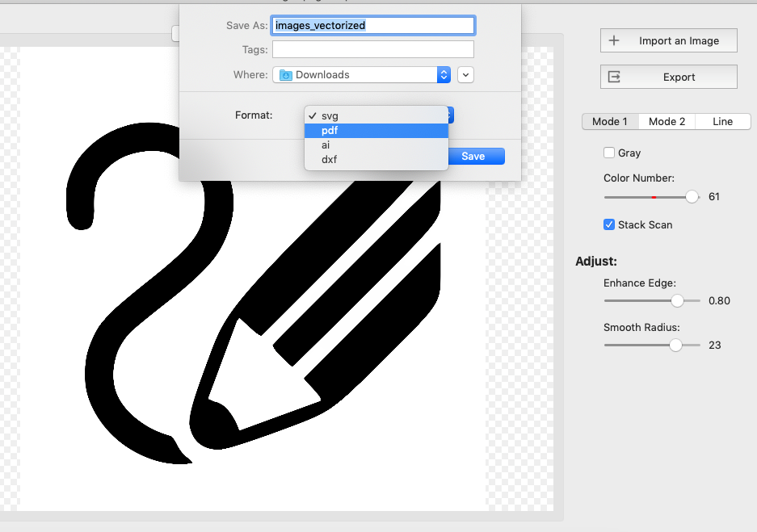Uncheck the Stack Scan checkbox
The image size is (757, 532).
point(609,224)
